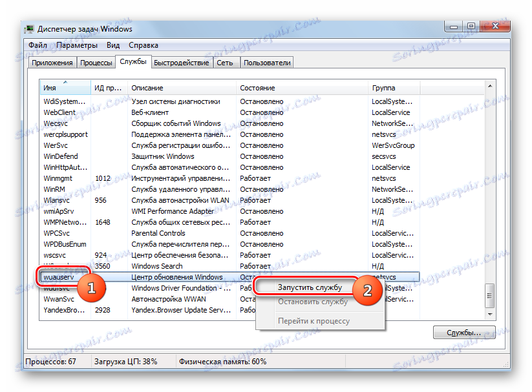Select the WMPNetwo... service row

[x=229, y=222]
